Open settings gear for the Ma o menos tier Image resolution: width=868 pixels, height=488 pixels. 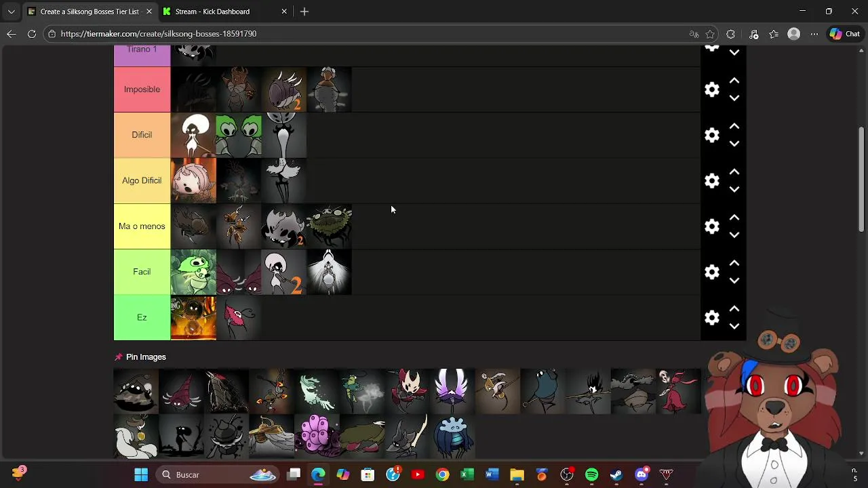(711, 226)
